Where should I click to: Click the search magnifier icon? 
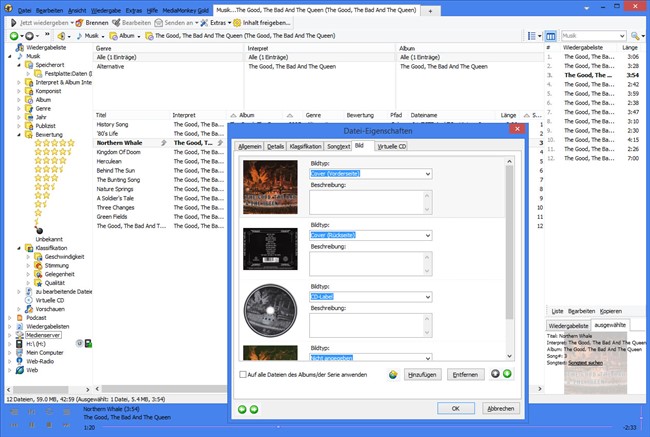click(635, 36)
